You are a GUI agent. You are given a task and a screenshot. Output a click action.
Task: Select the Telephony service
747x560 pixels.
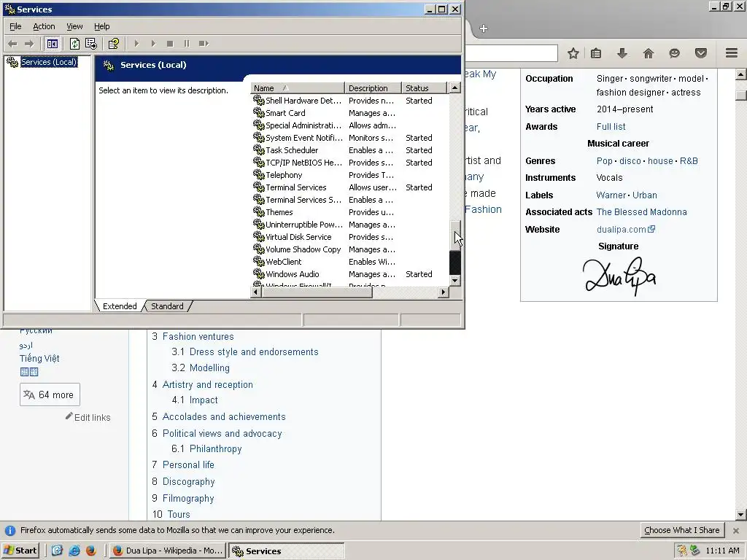(x=349, y=175)
